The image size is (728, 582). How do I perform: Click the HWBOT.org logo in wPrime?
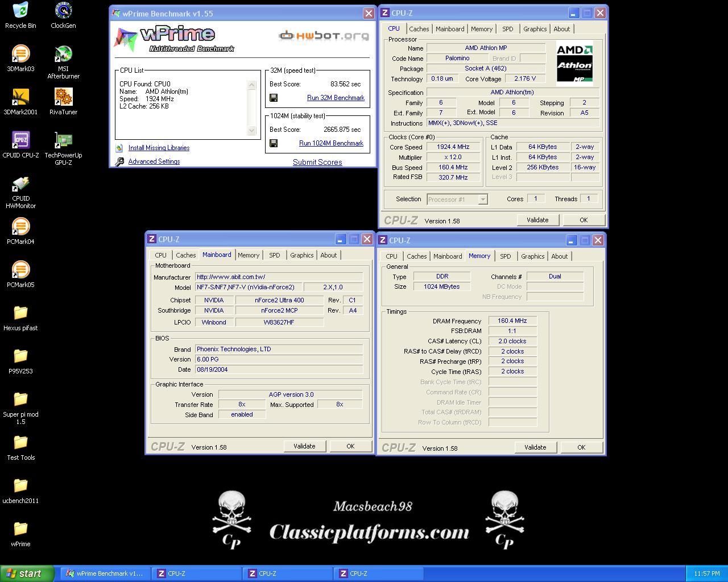(x=324, y=36)
